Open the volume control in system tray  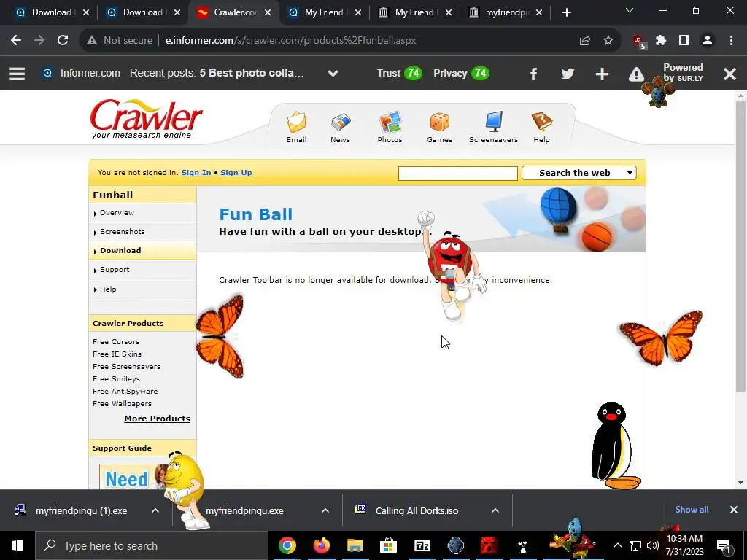(x=653, y=545)
